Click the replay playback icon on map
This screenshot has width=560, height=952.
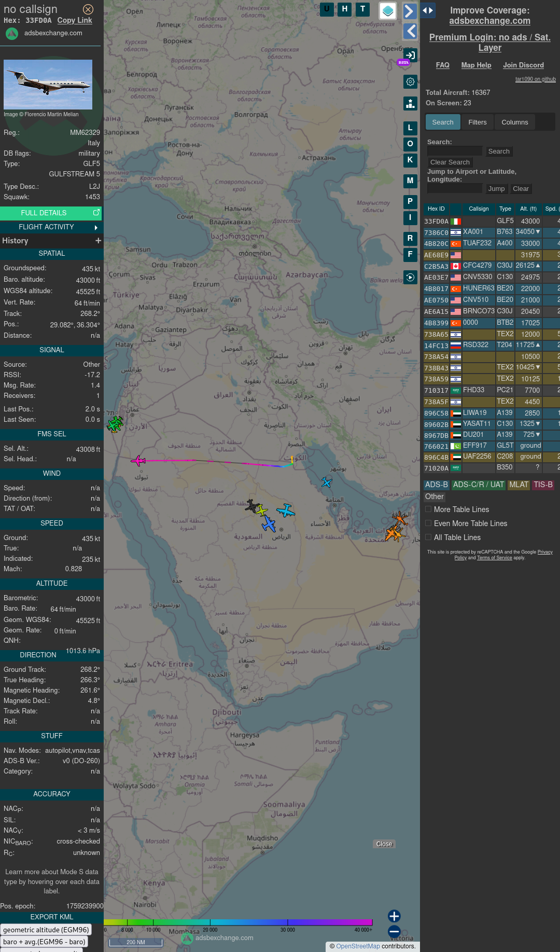point(410,278)
